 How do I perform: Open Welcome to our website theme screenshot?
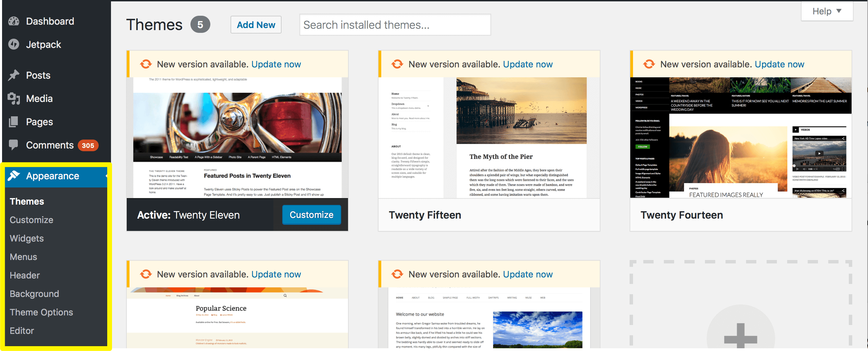pos(489,318)
